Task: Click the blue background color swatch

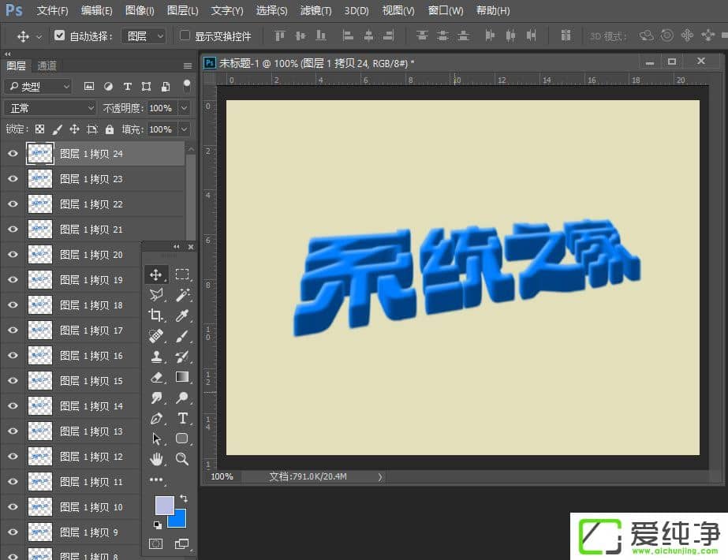Action: coord(179,520)
